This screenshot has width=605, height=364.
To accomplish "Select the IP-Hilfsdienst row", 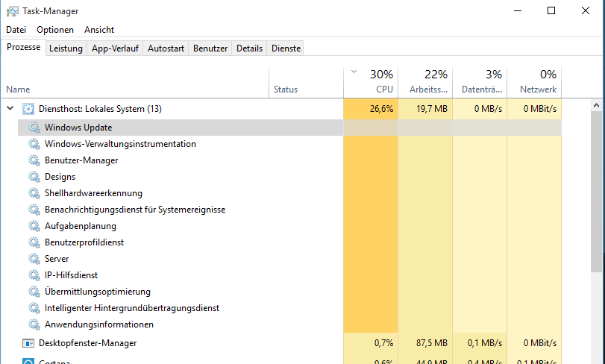I will [289, 275].
